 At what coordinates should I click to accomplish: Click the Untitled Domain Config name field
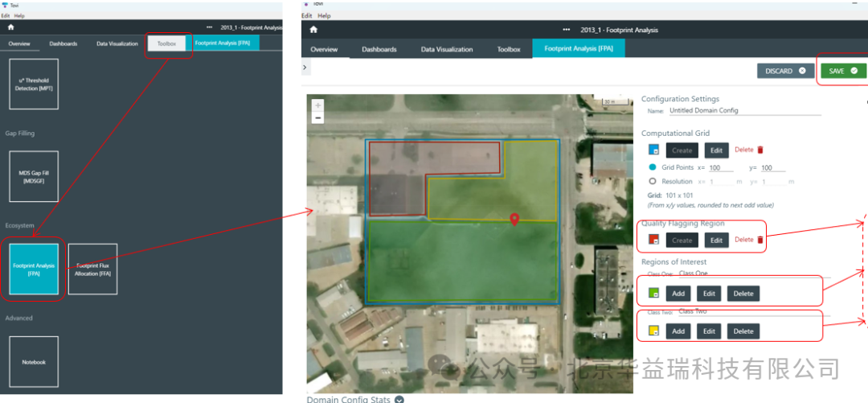click(743, 110)
